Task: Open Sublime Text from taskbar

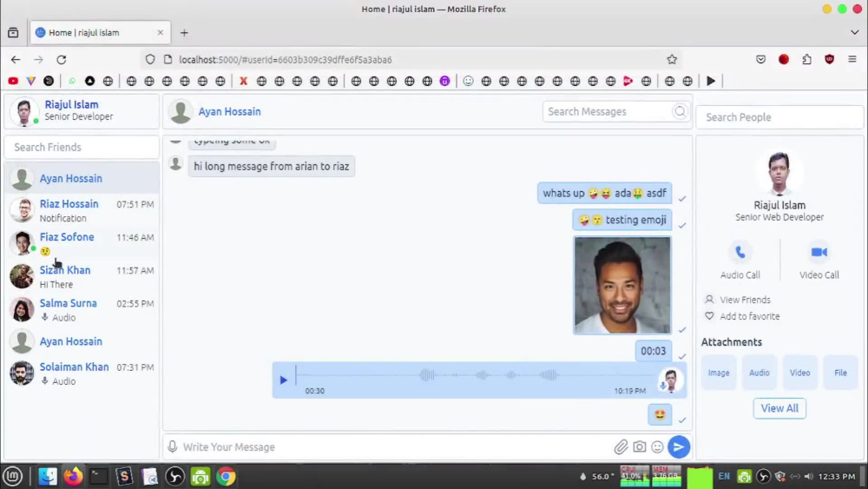Action: [x=124, y=476]
